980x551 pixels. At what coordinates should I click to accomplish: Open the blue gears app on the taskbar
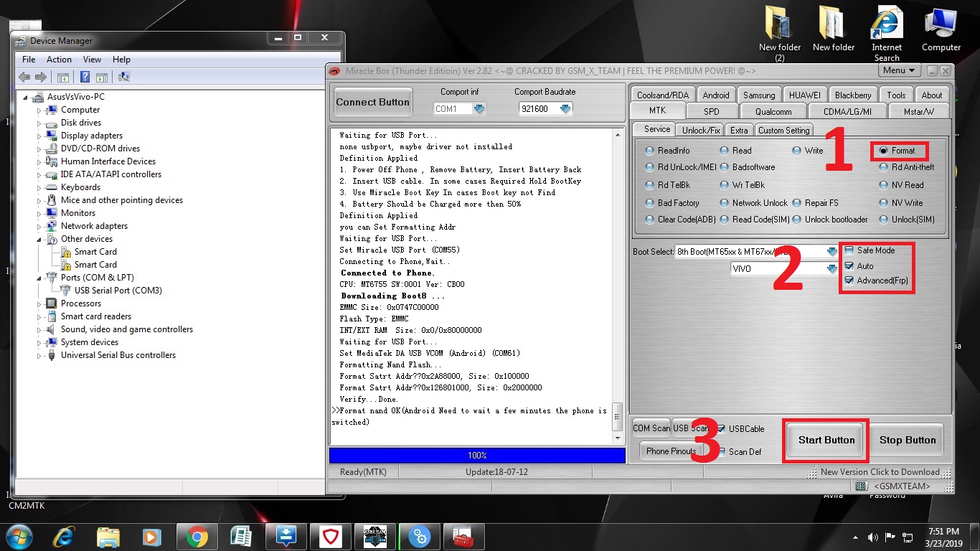420,537
